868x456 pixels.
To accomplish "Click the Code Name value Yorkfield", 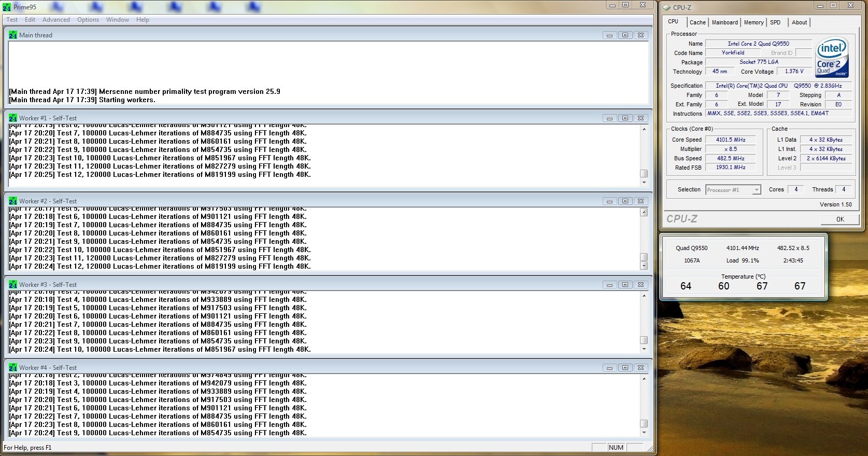I will pyautogui.click(x=733, y=52).
